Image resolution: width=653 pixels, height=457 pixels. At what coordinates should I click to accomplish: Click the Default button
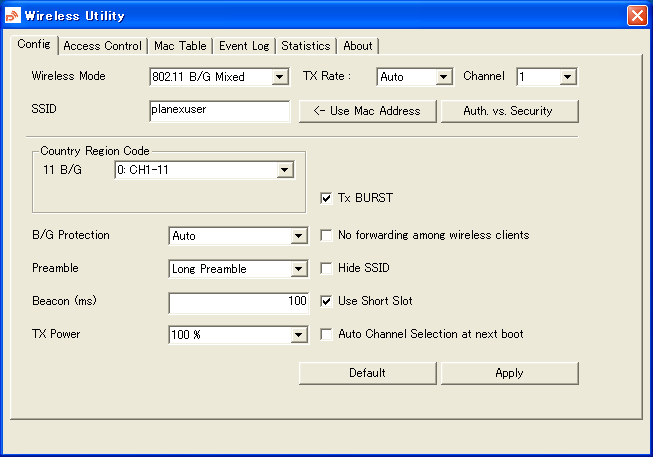click(x=367, y=373)
